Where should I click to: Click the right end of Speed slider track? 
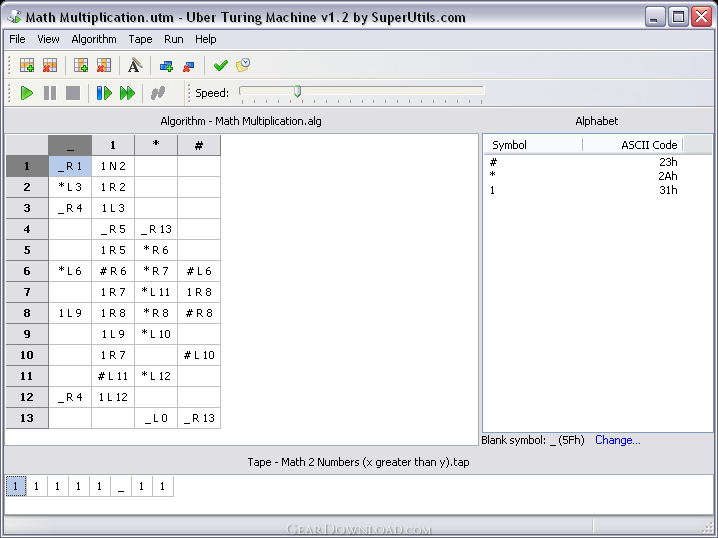(x=481, y=90)
